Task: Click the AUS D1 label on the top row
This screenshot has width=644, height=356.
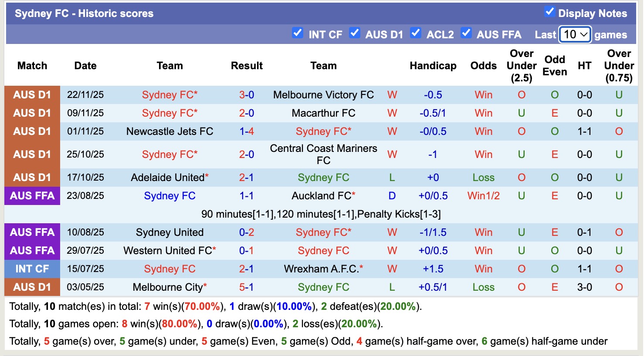Action: click(x=32, y=94)
